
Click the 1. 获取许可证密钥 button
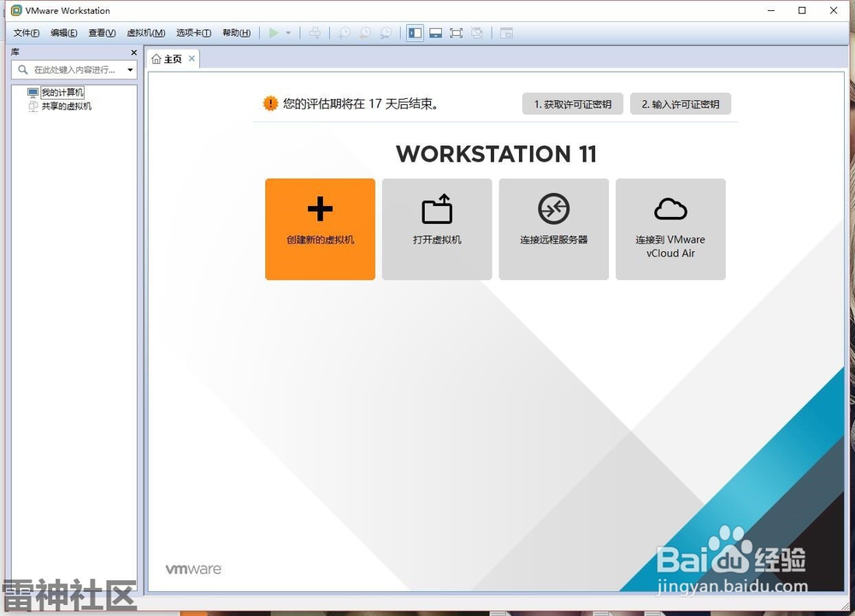[573, 104]
